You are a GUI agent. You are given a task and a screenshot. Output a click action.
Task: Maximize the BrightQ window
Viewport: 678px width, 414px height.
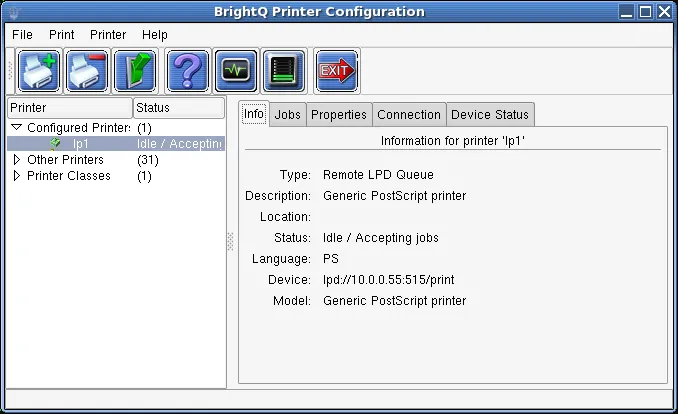point(645,12)
